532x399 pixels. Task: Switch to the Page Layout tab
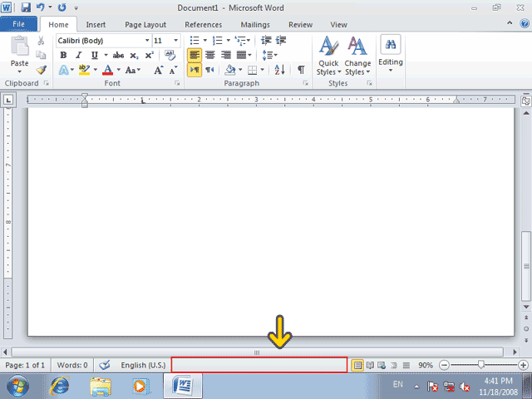coord(145,25)
